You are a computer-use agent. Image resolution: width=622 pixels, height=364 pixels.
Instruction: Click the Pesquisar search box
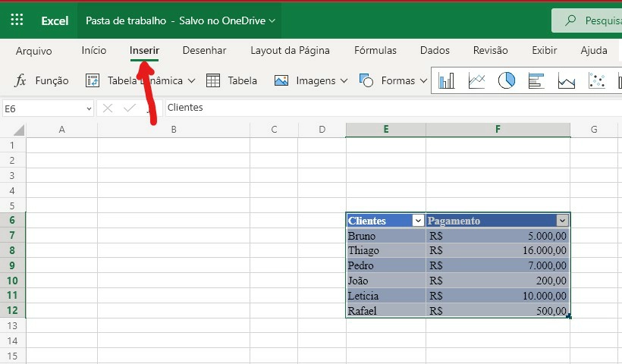click(x=587, y=20)
